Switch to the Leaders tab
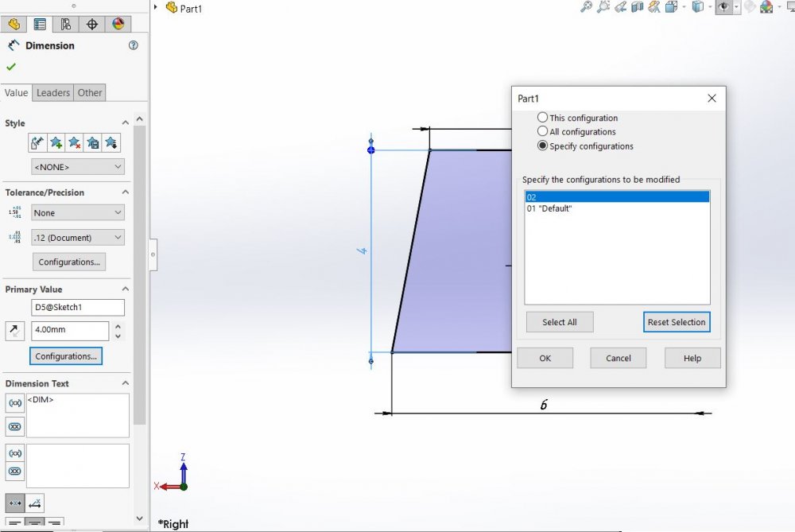This screenshot has width=795, height=532. (53, 93)
